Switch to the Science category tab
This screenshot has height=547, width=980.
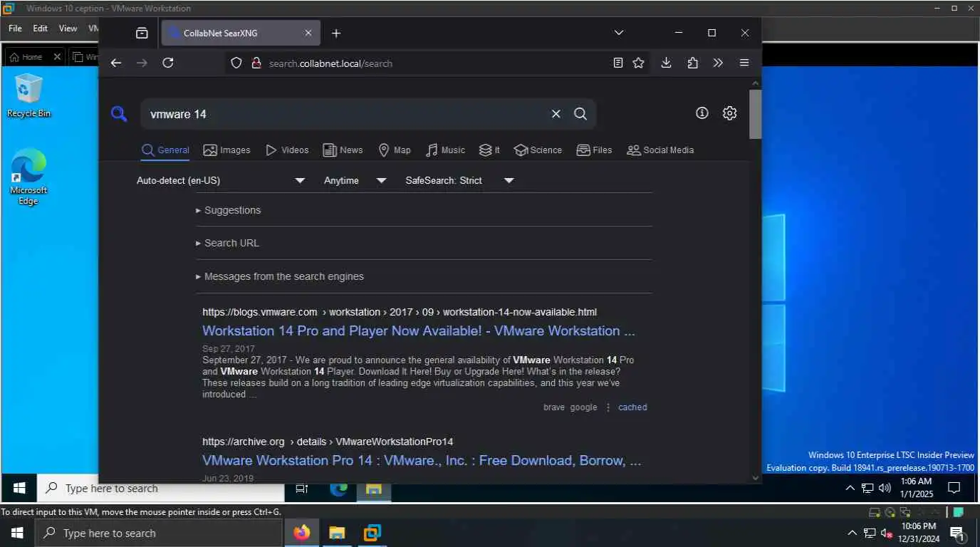(538, 150)
